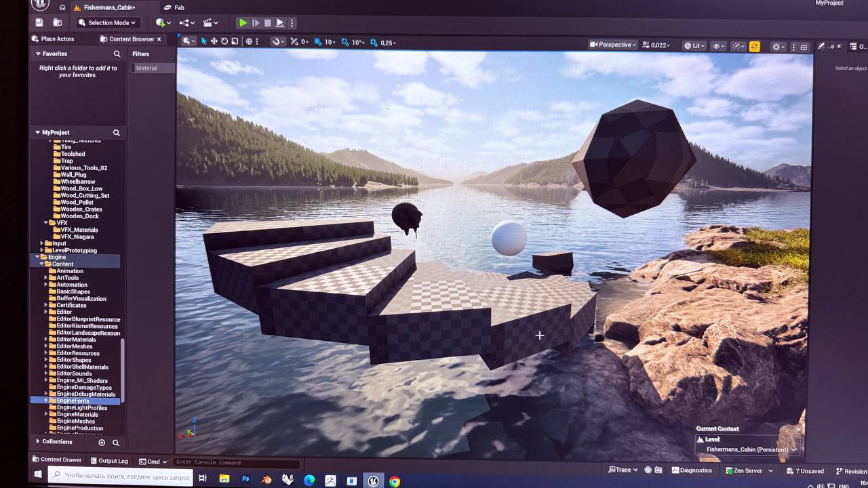Image resolution: width=868 pixels, height=488 pixels.
Task: Open the Selection Mode dropdown
Action: tap(106, 22)
